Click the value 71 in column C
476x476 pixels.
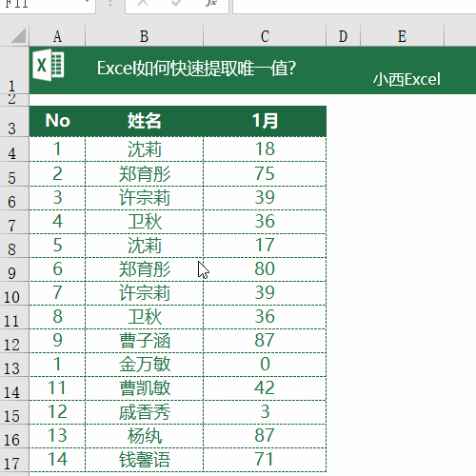265,460
